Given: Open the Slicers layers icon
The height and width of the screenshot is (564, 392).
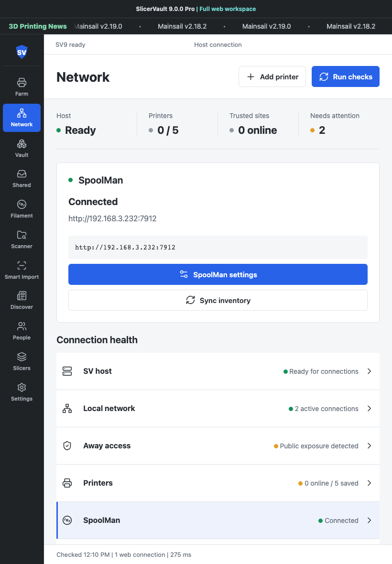Looking at the screenshot, I should (22, 357).
